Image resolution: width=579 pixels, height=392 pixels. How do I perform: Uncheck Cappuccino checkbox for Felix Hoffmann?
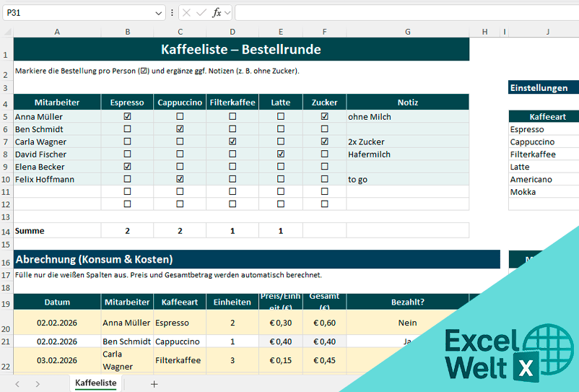click(x=180, y=179)
